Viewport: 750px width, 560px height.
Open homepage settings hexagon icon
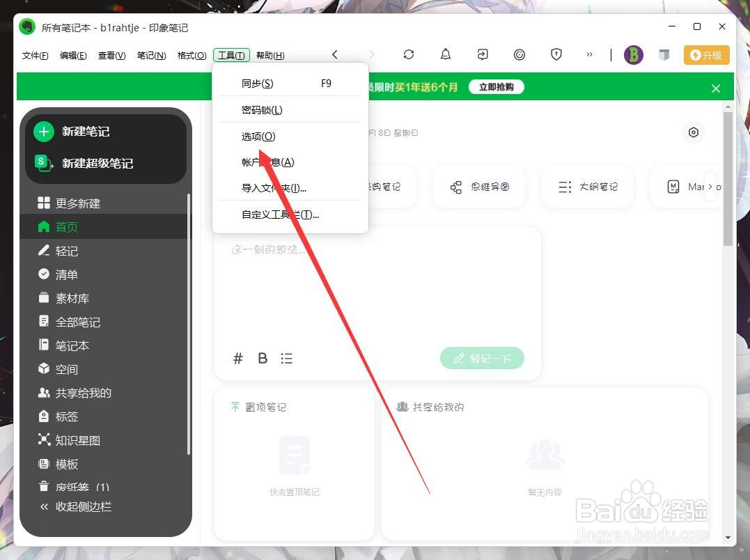(693, 132)
